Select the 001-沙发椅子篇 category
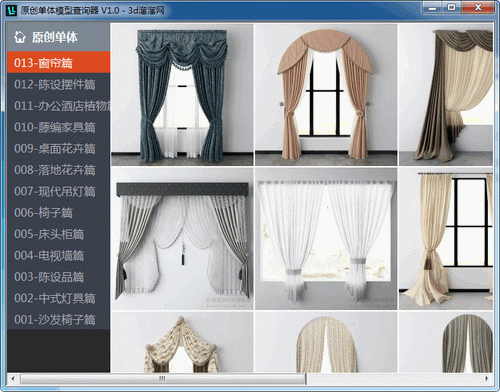500x392 pixels. (x=58, y=319)
